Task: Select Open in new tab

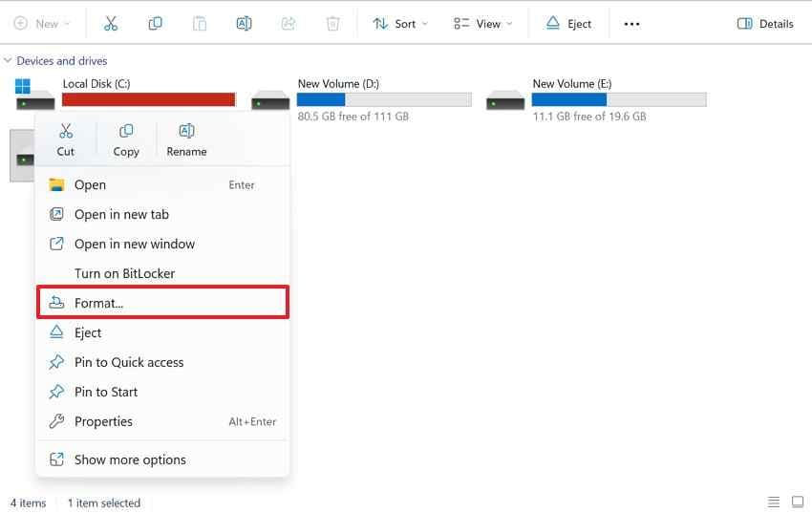Action: click(x=162, y=214)
